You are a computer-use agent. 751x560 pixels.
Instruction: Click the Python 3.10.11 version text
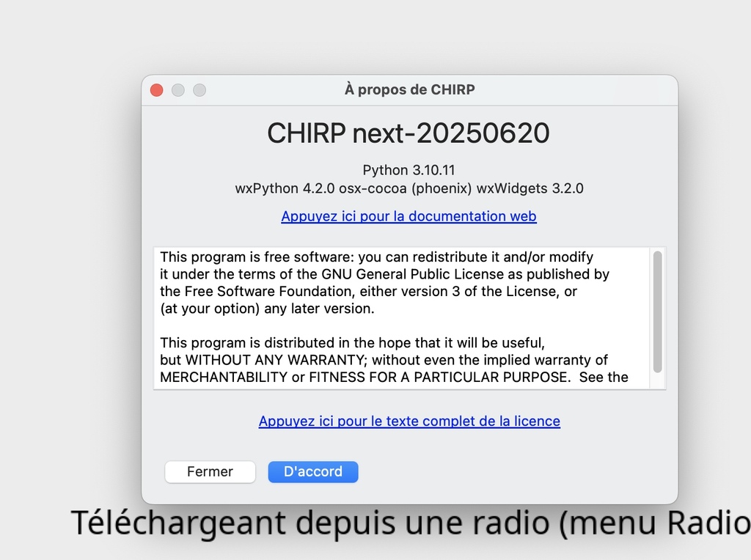pos(409,170)
